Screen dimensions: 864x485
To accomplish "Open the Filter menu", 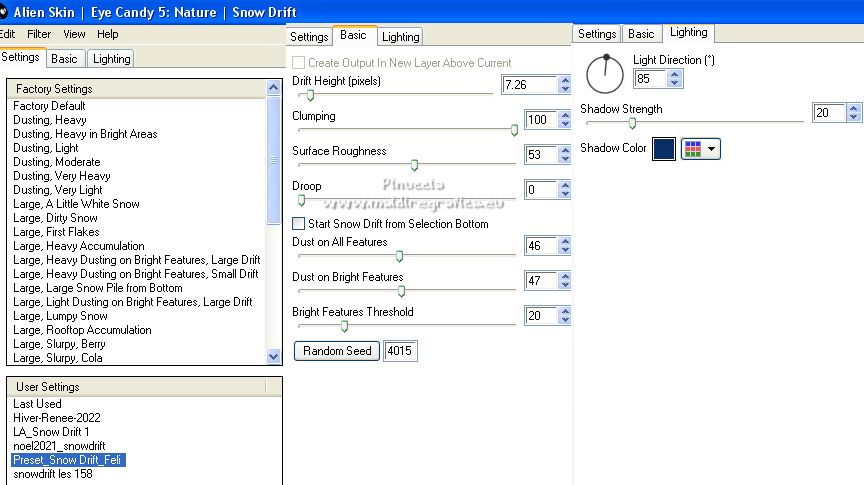I will (39, 34).
